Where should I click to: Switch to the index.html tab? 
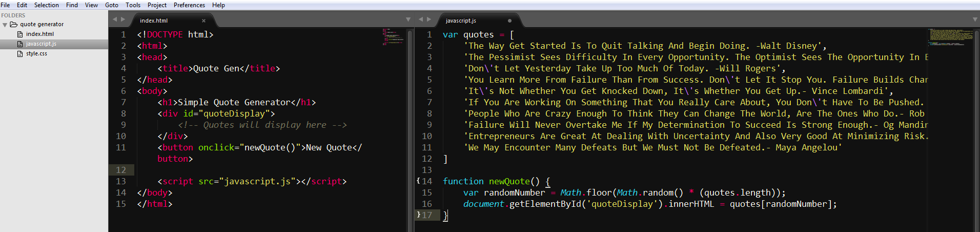154,21
